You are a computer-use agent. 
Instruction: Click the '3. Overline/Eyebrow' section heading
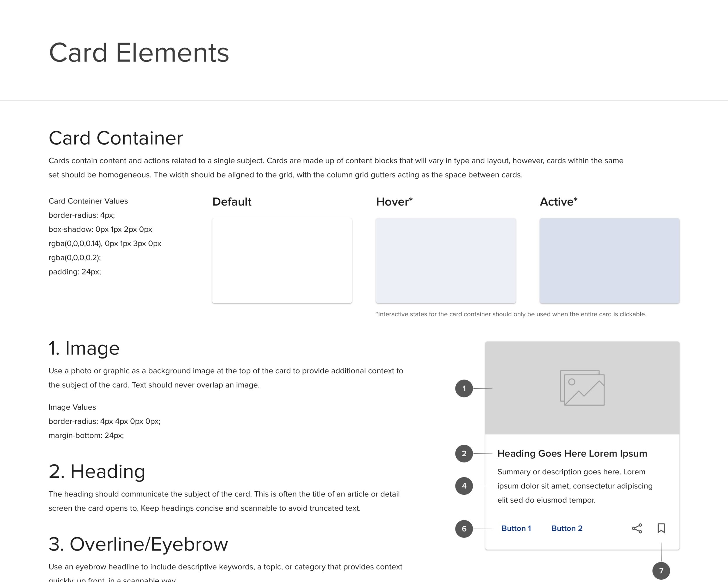tap(138, 544)
